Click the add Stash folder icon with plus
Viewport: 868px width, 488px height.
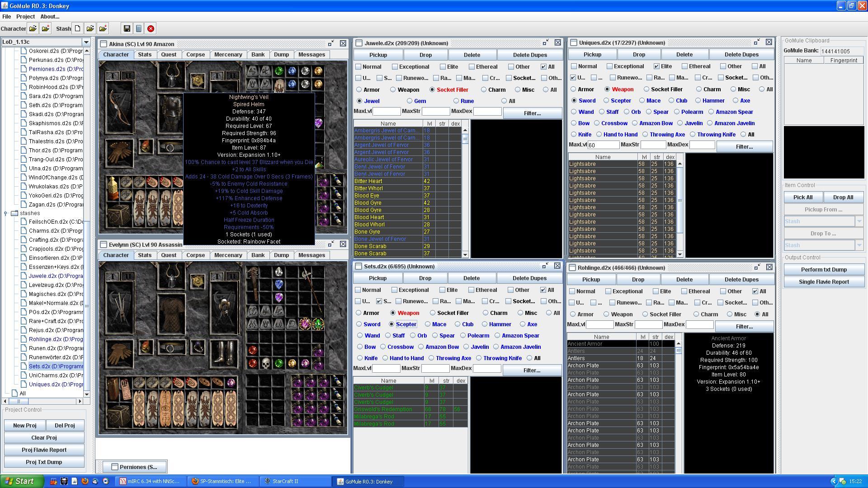[103, 28]
